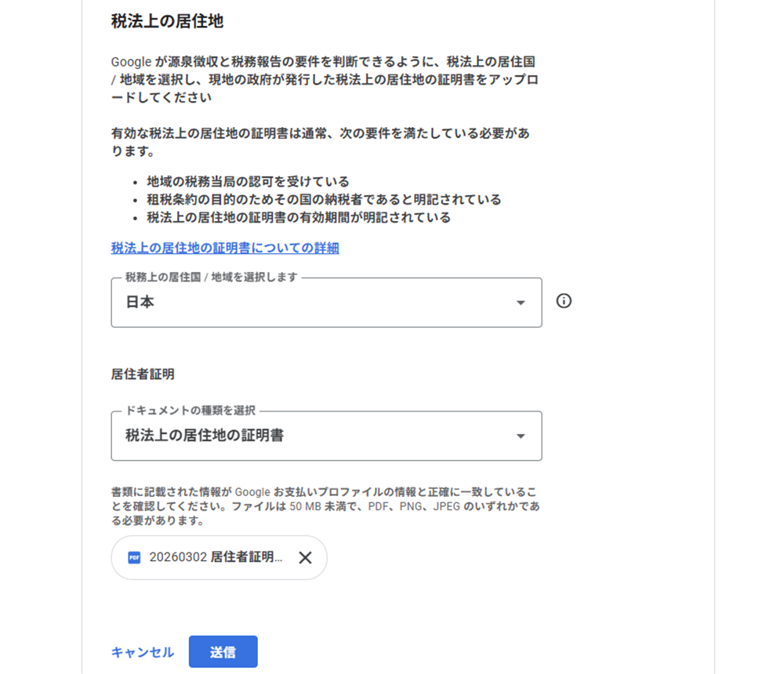Expand the document type dropdown arrow
This screenshot has height=674, width=784.
click(x=521, y=437)
